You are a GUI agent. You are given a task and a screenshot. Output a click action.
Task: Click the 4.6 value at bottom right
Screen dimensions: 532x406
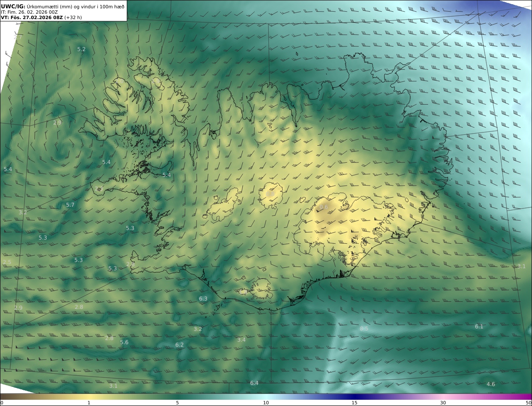click(x=491, y=384)
